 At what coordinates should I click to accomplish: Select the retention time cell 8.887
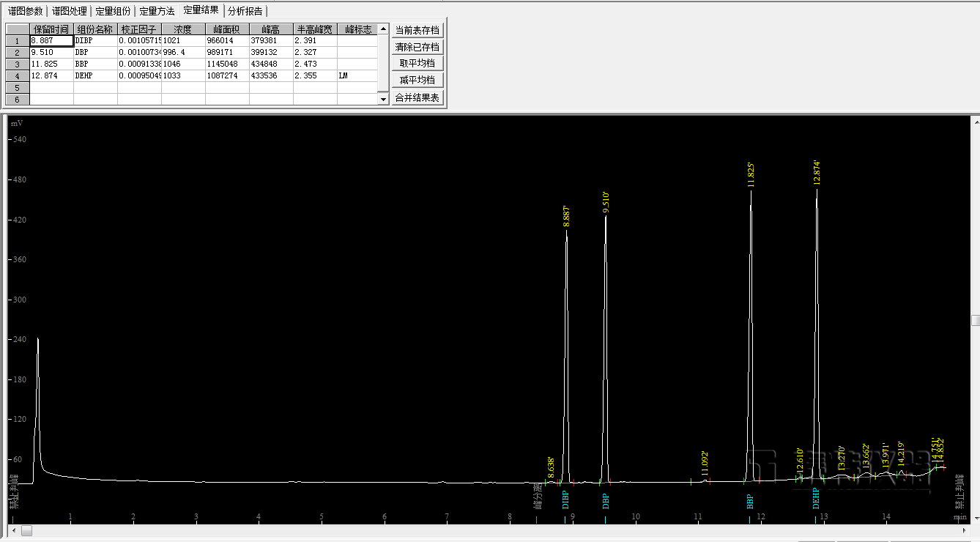51,41
